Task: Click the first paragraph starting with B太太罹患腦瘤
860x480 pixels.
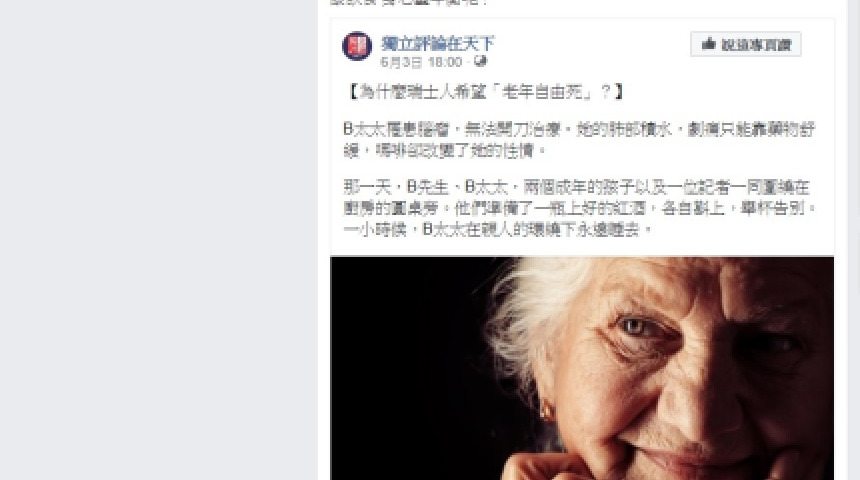Action: click(579, 139)
